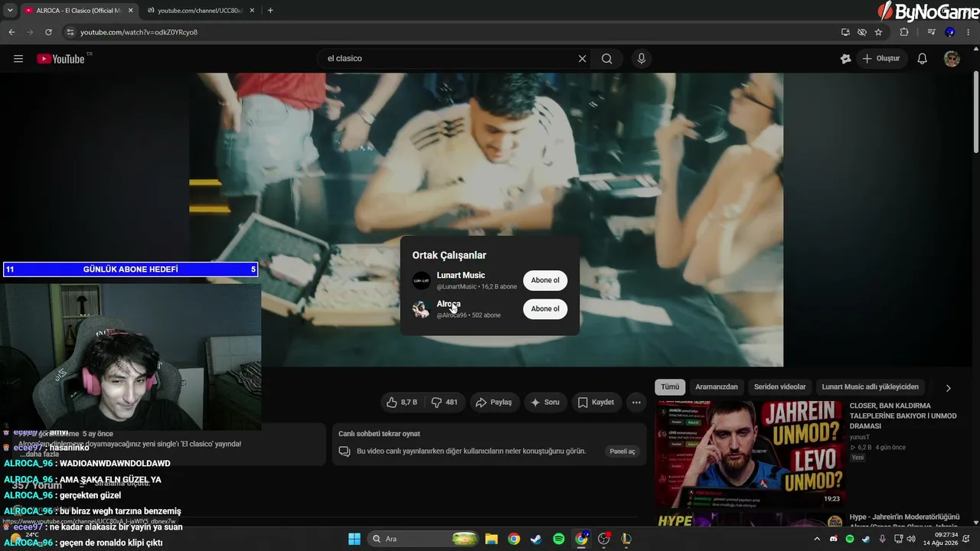Screen dimensions: 980x551
Task: Open Chrome media controls icon
Action: click(931, 32)
